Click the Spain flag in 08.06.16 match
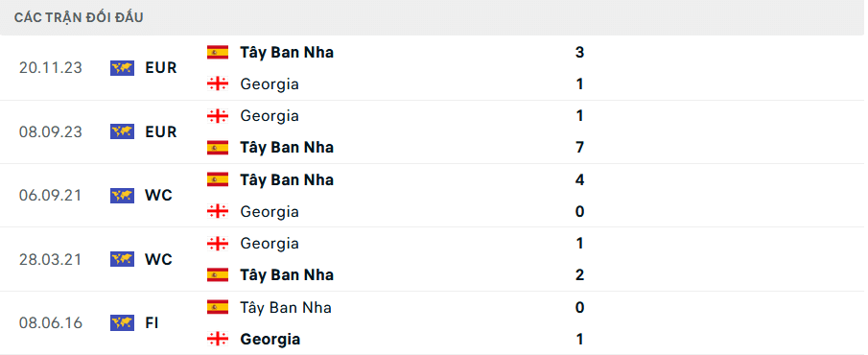The width and height of the screenshot is (868, 355). pyautogui.click(x=218, y=307)
